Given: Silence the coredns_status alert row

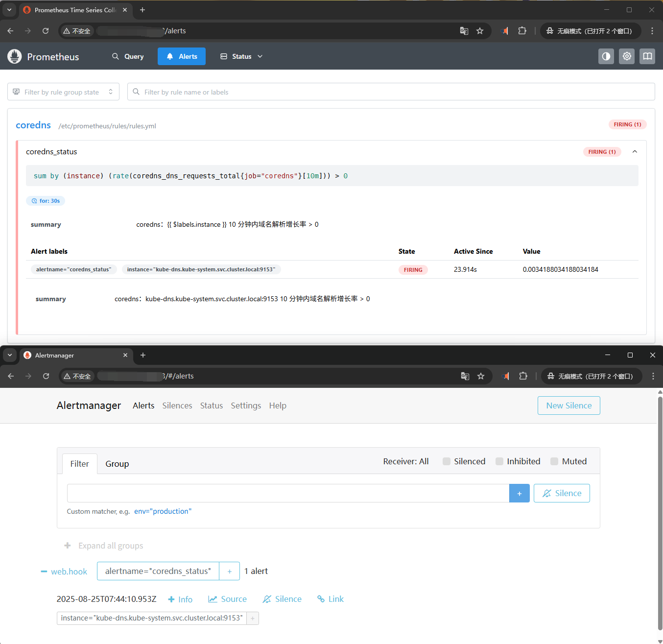Looking at the screenshot, I should coord(282,599).
